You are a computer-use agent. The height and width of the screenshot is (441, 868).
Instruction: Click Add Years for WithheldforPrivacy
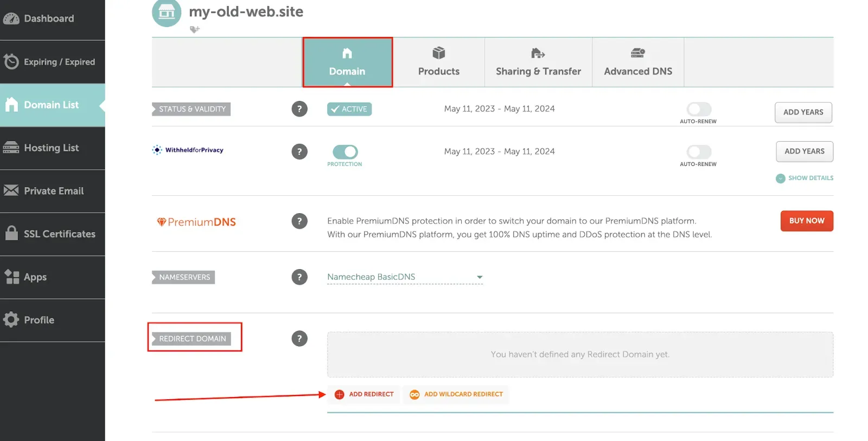pyautogui.click(x=805, y=151)
